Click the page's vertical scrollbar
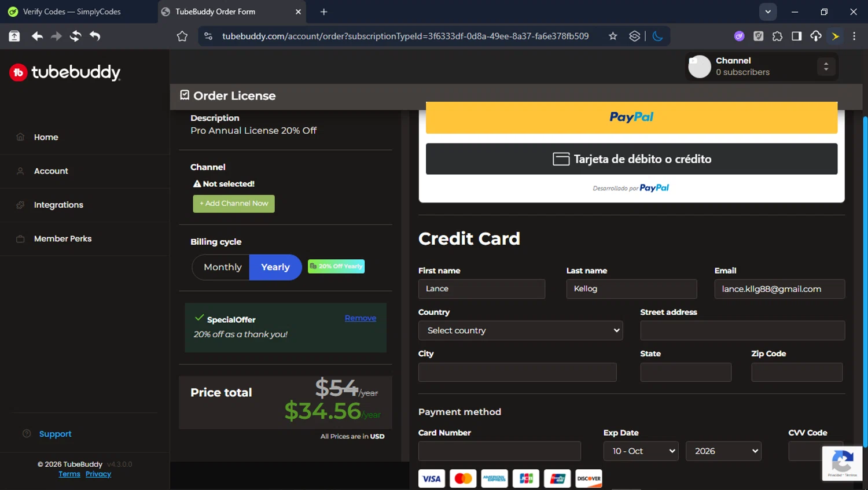868x490 pixels. 865,281
